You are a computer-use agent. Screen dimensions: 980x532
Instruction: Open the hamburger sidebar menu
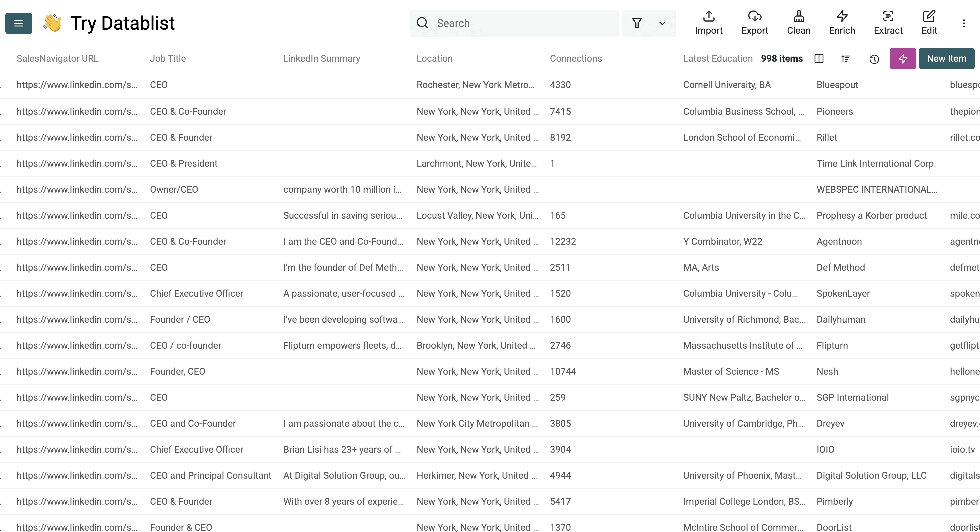(18, 23)
